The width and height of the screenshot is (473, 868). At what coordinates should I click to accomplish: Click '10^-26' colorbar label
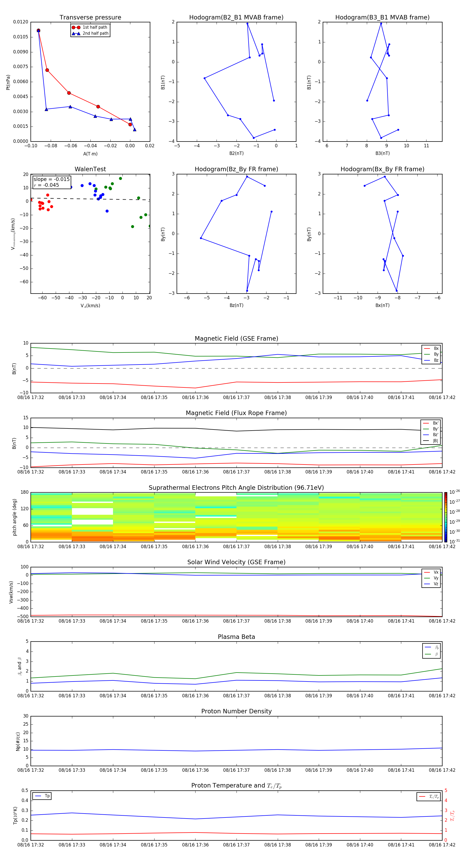[455, 492]
